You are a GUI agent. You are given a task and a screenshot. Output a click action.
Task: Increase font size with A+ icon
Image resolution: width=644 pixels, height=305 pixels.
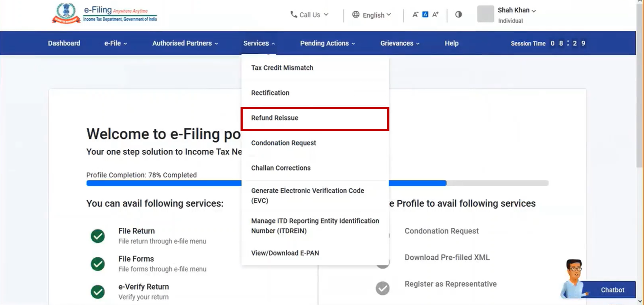click(x=435, y=15)
